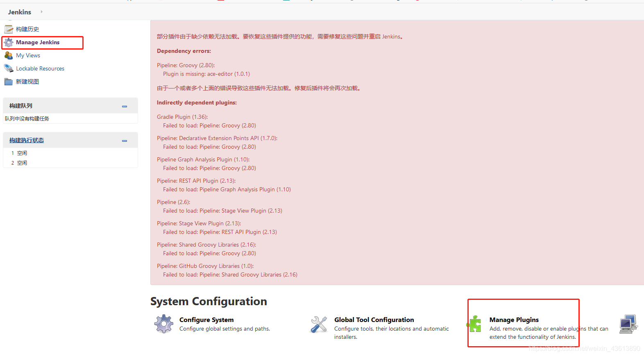Select 新建视图 to create a view
Screen dimensions: 644x356
[27, 82]
